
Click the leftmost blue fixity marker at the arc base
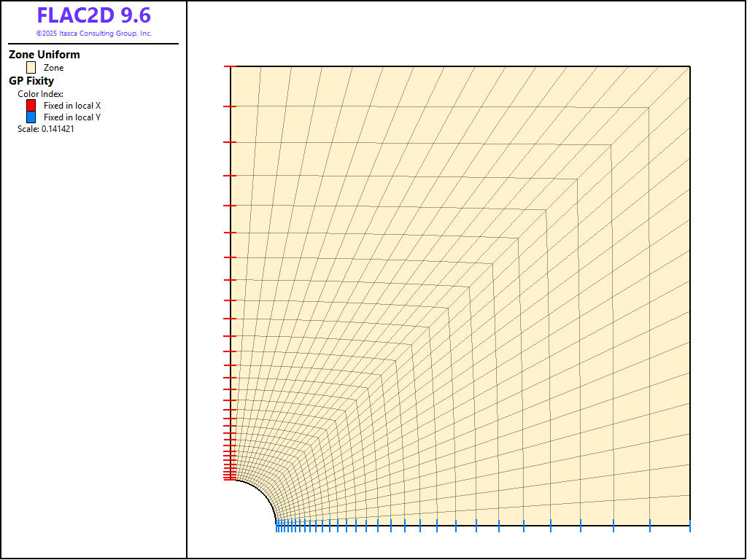(276, 526)
